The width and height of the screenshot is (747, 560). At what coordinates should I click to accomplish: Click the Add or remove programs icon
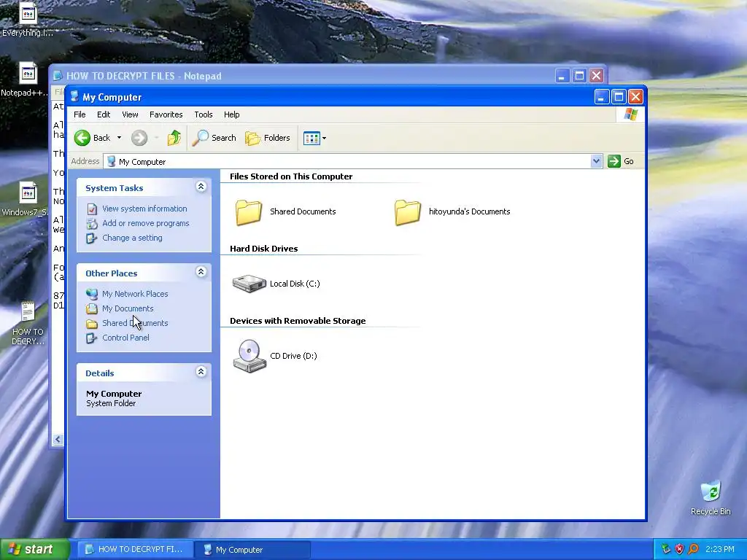pos(92,223)
